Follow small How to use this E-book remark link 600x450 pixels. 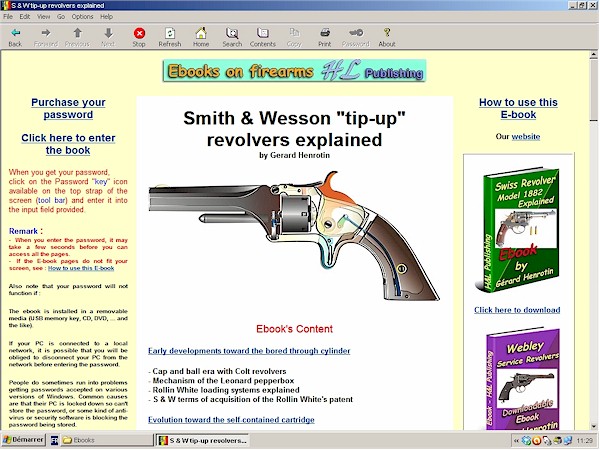coord(81,268)
